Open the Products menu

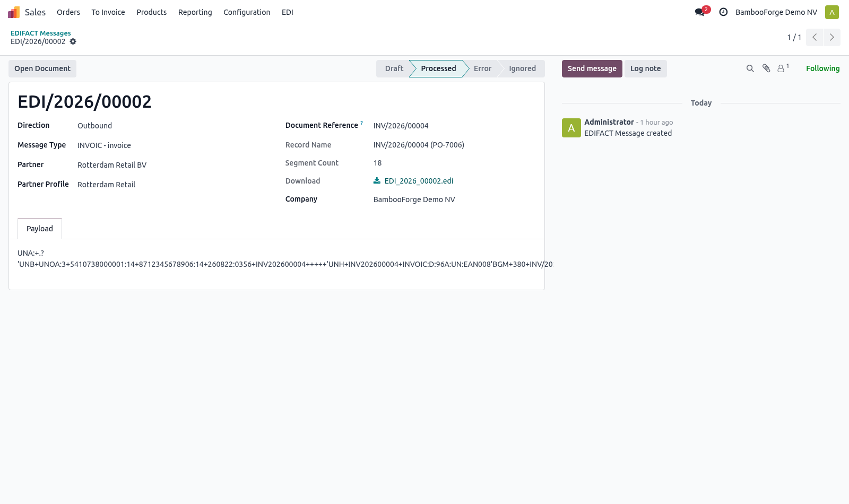(x=152, y=12)
